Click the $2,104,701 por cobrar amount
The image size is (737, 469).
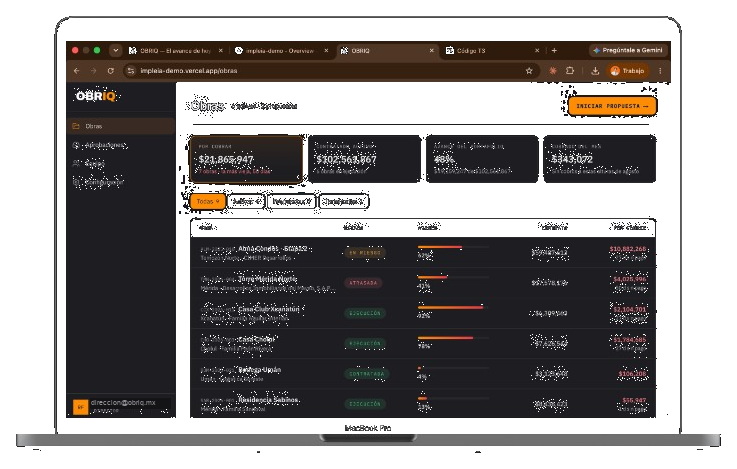(629, 309)
